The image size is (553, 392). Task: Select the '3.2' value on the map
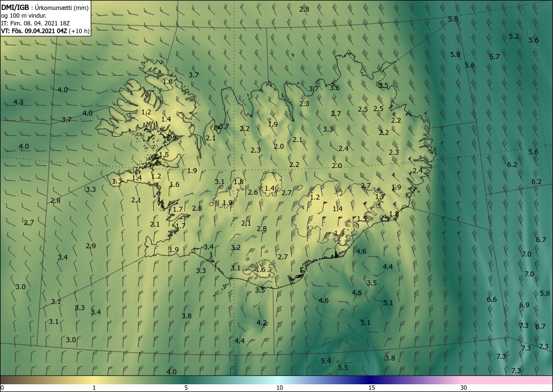(236, 248)
